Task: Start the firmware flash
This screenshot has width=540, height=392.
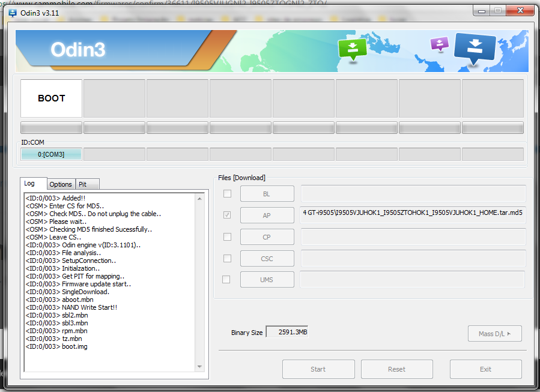Action: click(318, 369)
